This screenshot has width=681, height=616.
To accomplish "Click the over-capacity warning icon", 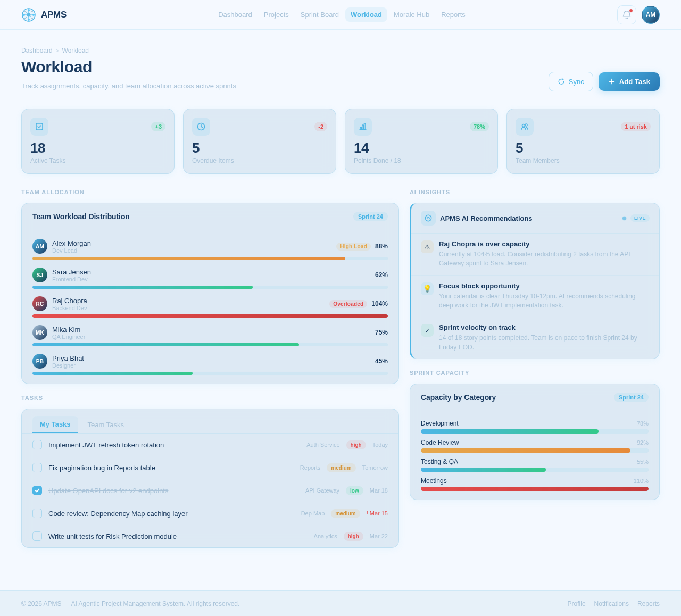I will [x=428, y=246].
